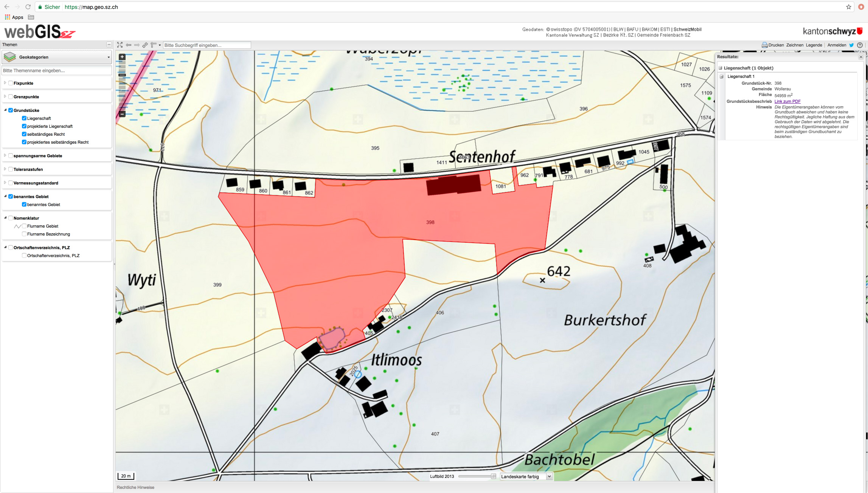Open the Geokategorien dropdown
The width and height of the screenshot is (868, 493).
pyautogui.click(x=57, y=57)
